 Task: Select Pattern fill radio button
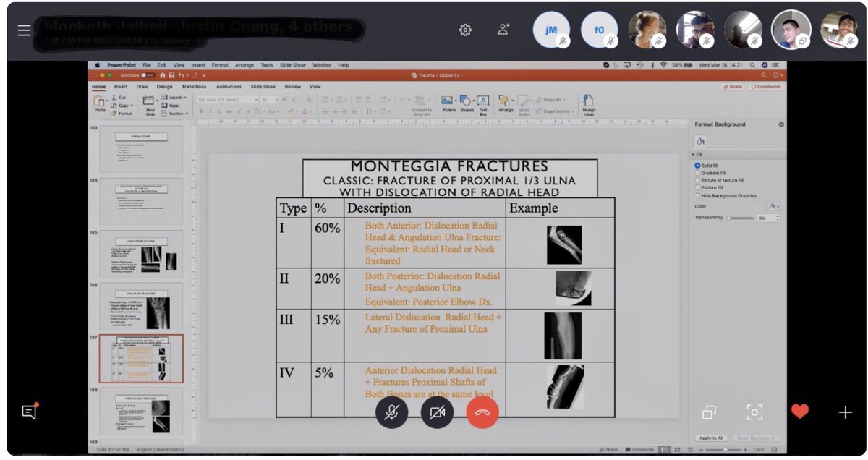[x=697, y=188]
